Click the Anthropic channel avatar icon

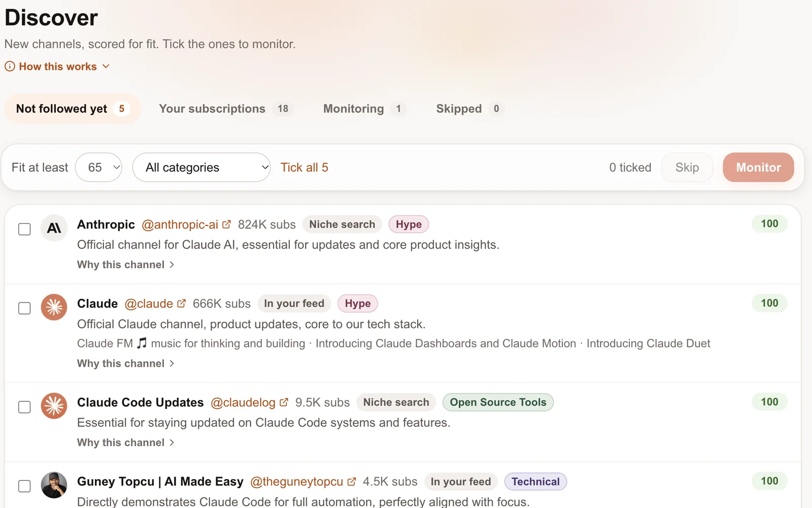pyautogui.click(x=54, y=228)
